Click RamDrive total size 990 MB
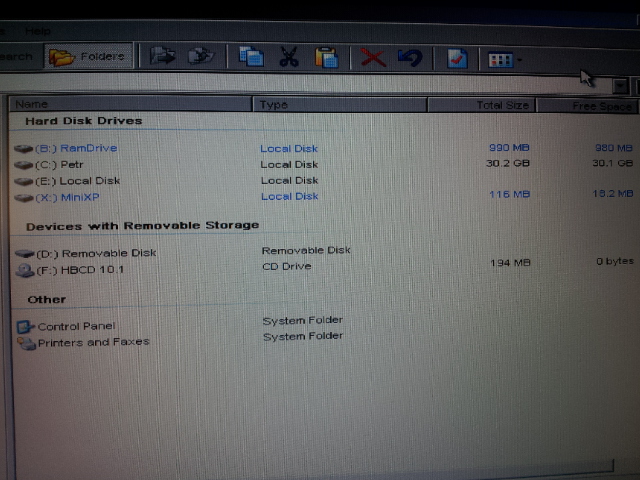This screenshot has height=480, width=640. point(509,148)
